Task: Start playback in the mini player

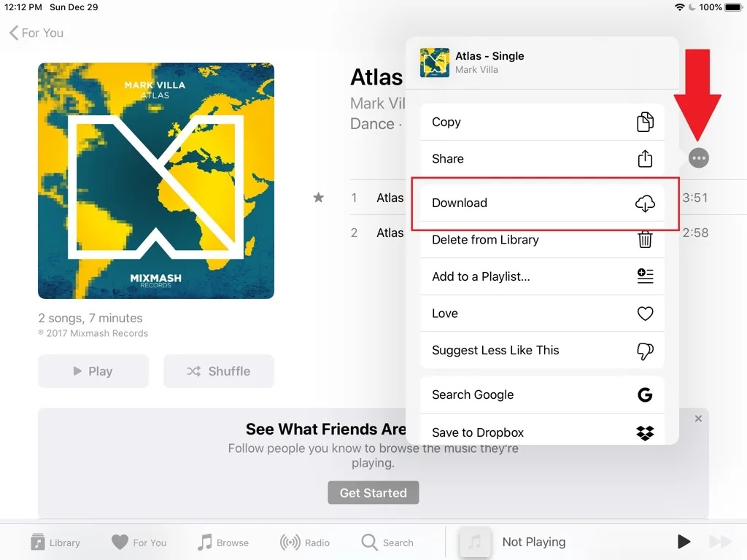Action: 684,542
